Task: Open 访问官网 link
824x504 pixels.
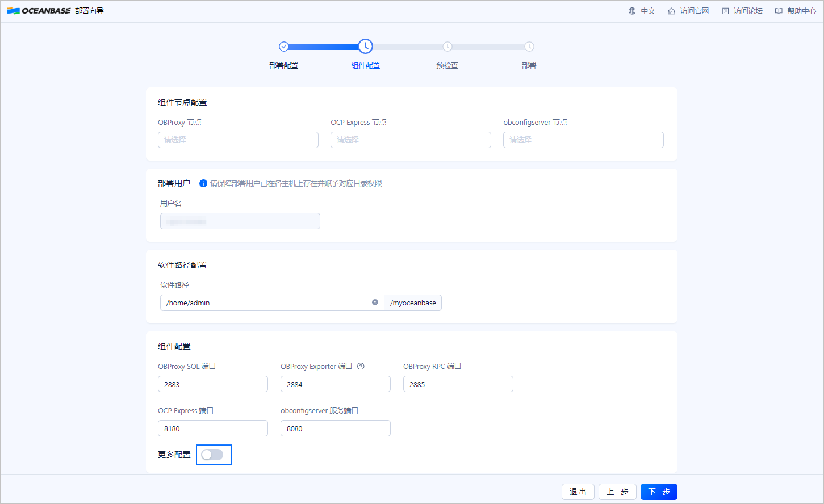Action: coord(695,11)
